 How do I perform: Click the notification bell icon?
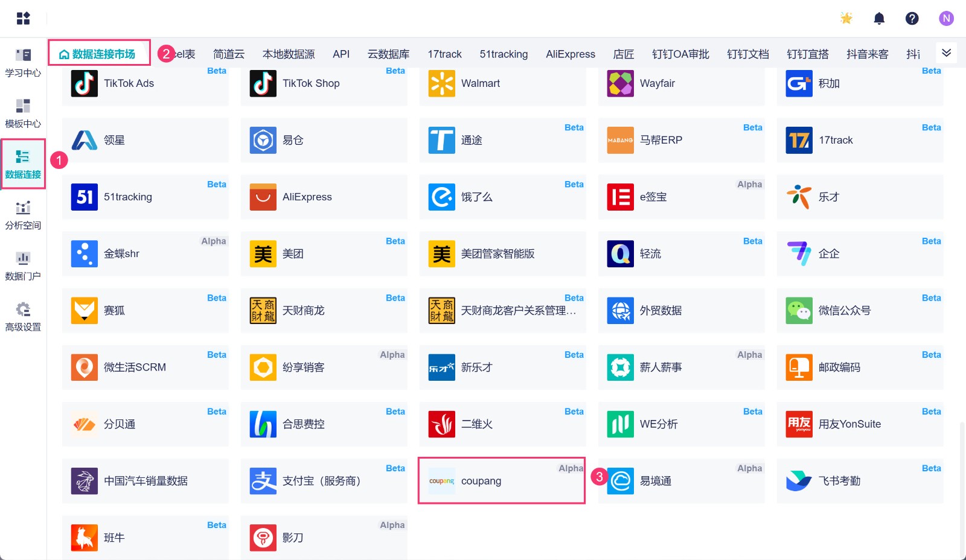pyautogui.click(x=879, y=19)
